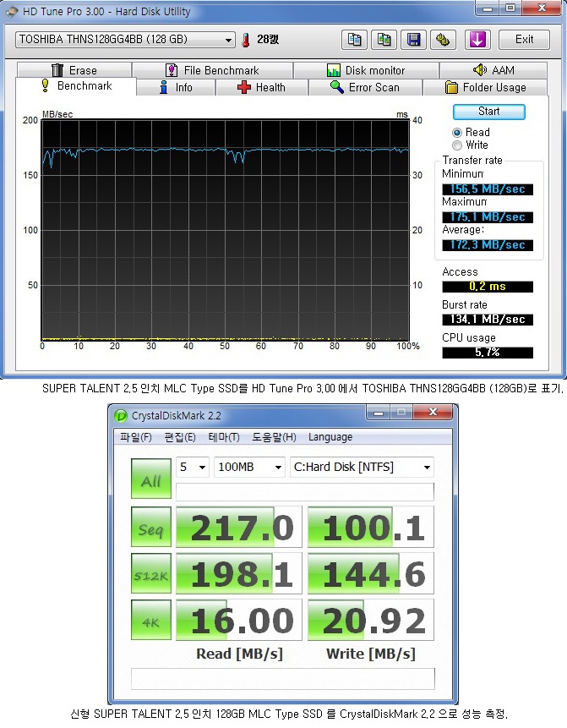
Task: Open the TOSHIBA drive selection dropdown
Action: click(125, 40)
